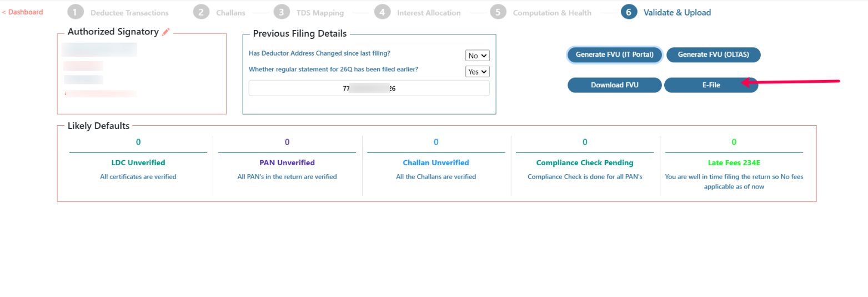The height and width of the screenshot is (297, 868).
Task: Select Compliance Check Pending heading
Action: 585,163
